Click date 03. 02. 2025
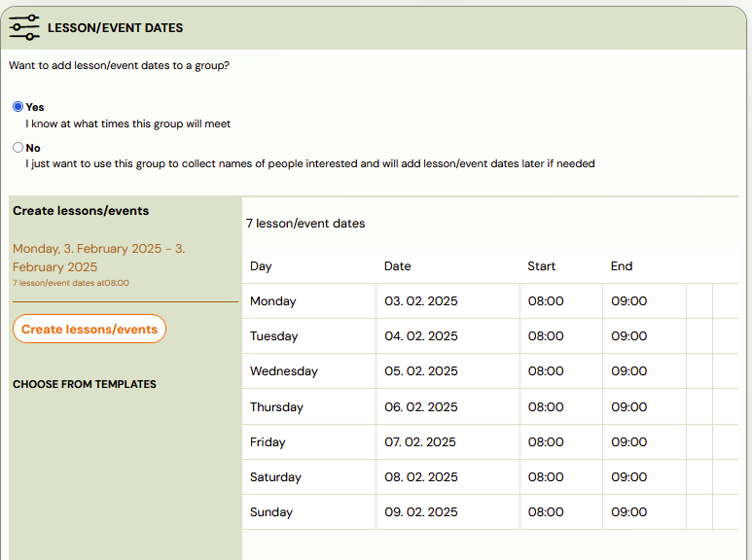Screen dimensions: 752x560 (421, 301)
